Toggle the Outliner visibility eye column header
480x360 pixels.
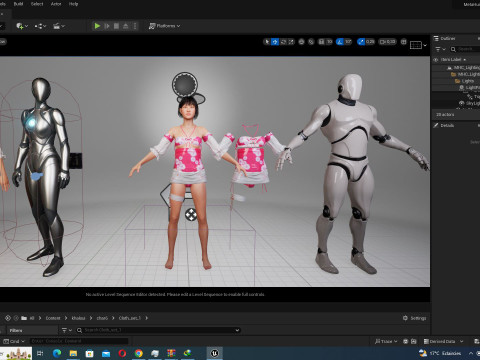click(435, 60)
